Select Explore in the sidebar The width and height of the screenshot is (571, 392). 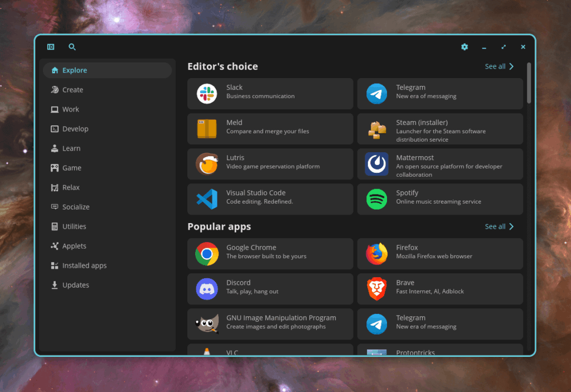107,70
